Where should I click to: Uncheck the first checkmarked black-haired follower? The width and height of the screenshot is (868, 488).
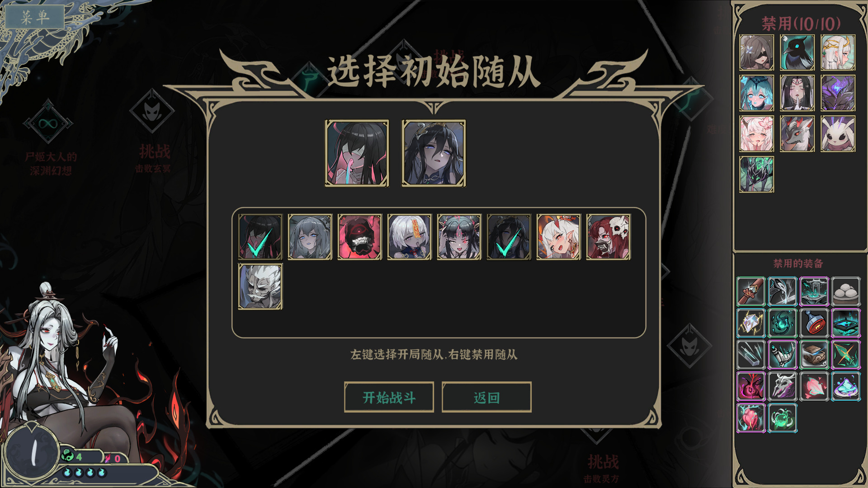[260, 237]
